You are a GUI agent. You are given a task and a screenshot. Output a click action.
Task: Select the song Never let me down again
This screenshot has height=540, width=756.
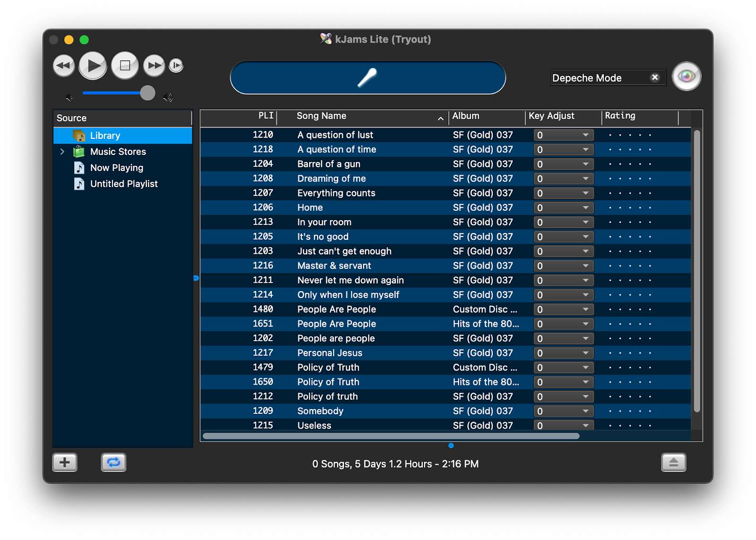tap(351, 280)
